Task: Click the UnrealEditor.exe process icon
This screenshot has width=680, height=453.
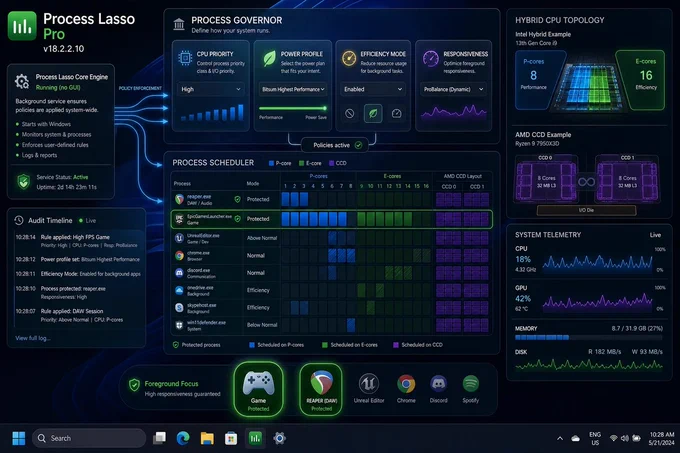Action: pyautogui.click(x=179, y=238)
